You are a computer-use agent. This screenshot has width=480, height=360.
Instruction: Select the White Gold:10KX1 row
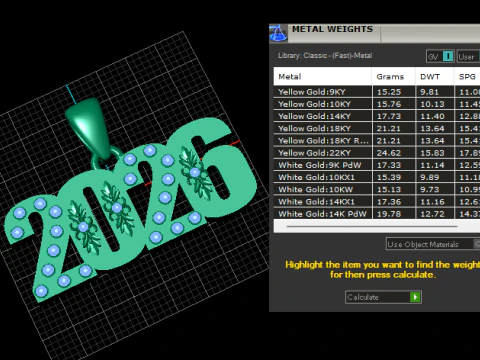click(377, 177)
